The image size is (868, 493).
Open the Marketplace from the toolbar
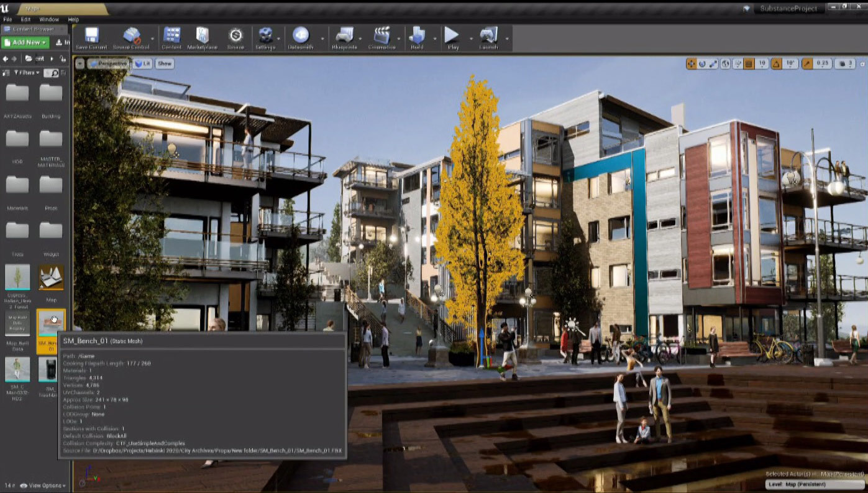[x=202, y=36]
